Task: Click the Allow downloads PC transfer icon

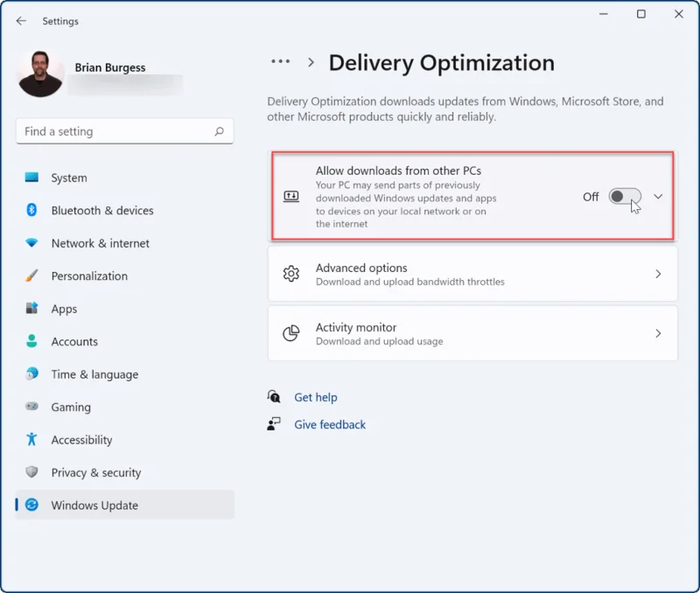Action: click(x=291, y=196)
